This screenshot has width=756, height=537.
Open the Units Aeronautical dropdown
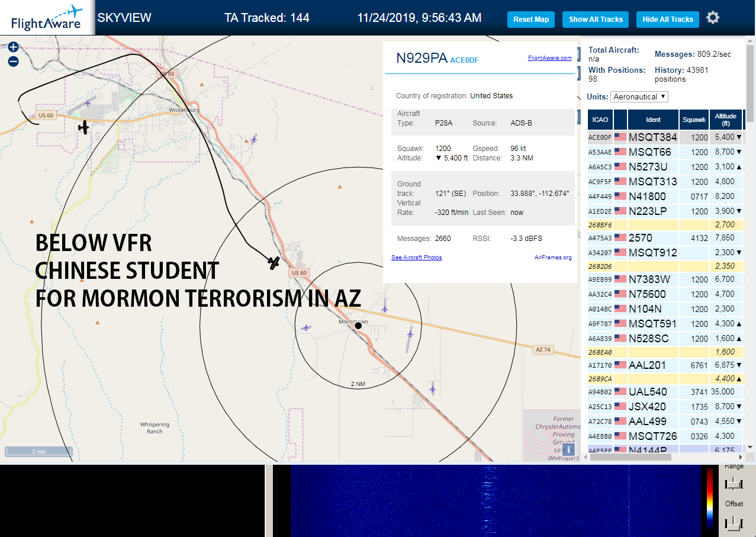pyautogui.click(x=639, y=97)
